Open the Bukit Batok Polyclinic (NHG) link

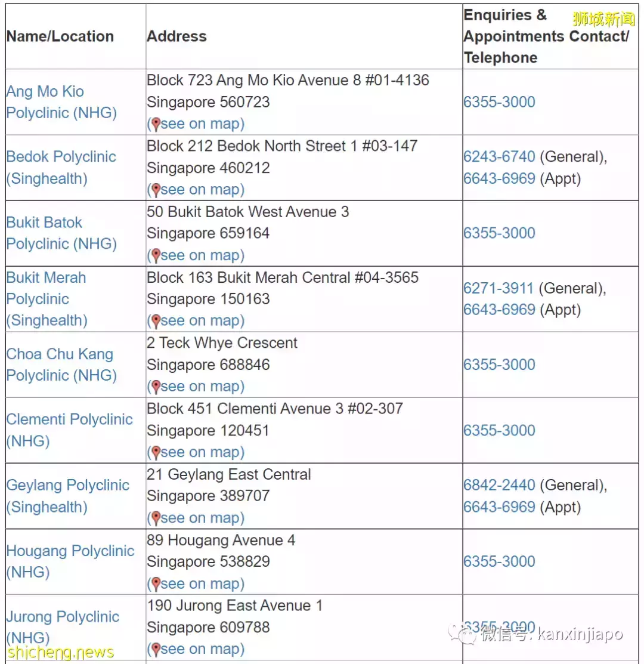pos(61,233)
